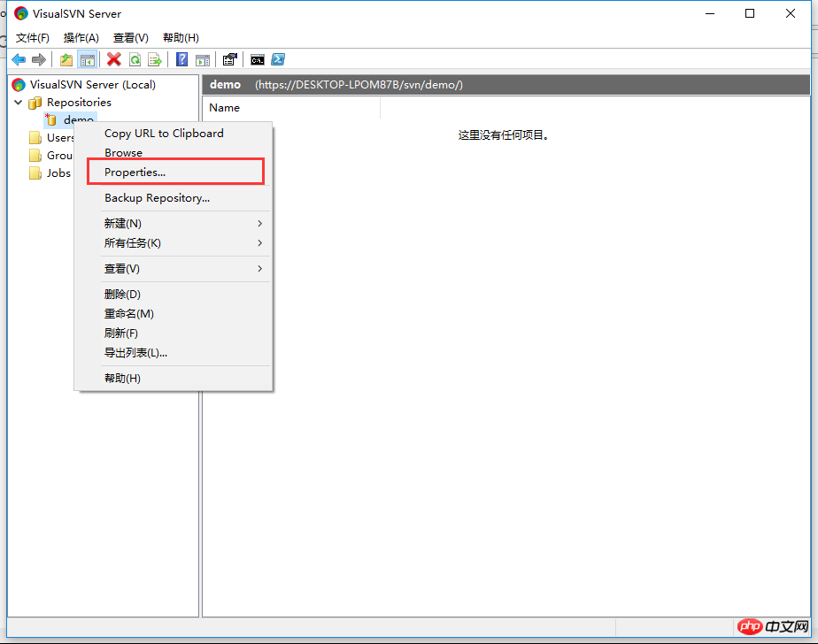The height and width of the screenshot is (644, 818).
Task: Open the 查看(V) menu in the menu bar
Action: pyautogui.click(x=131, y=37)
